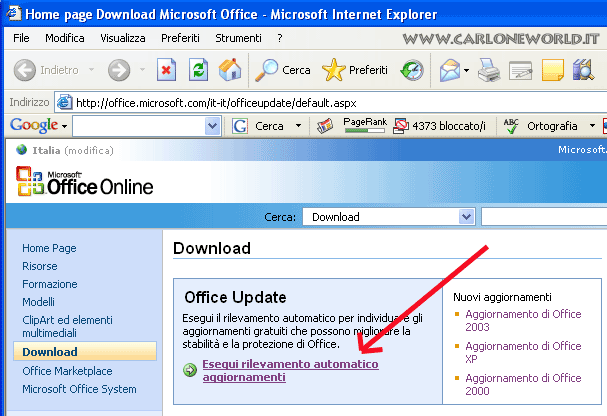This screenshot has width=607, height=416.
Task: Select the highlighted Download sidebar item
Action: 85,351
